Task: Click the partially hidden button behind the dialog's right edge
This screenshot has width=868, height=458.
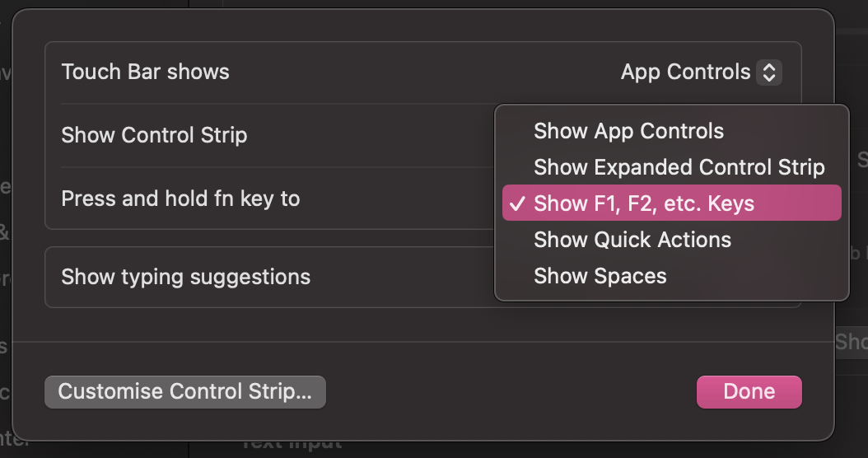Action: click(852, 342)
